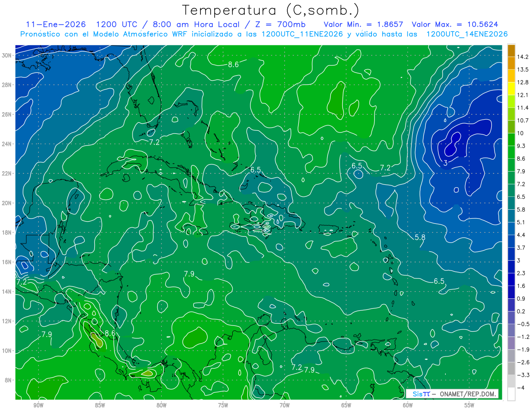Click initialization time '1200UTC_11ENE2026'
The width and height of the screenshot is (532, 411).
pyautogui.click(x=302, y=34)
